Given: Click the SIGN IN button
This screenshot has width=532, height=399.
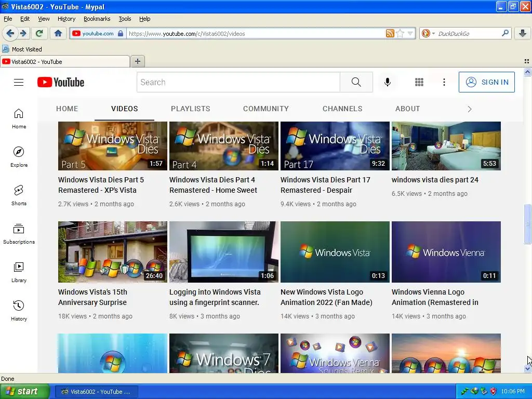Looking at the screenshot, I should [x=486, y=82].
